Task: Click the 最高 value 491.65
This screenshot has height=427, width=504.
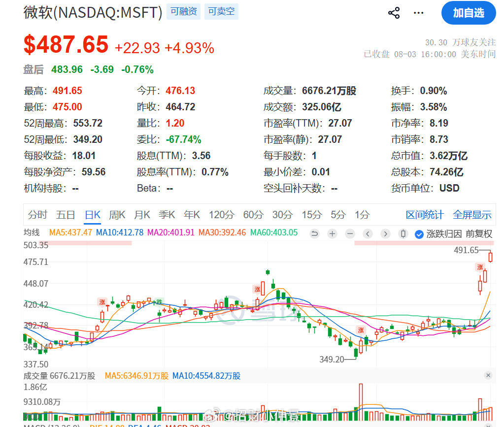Action: click(x=67, y=91)
